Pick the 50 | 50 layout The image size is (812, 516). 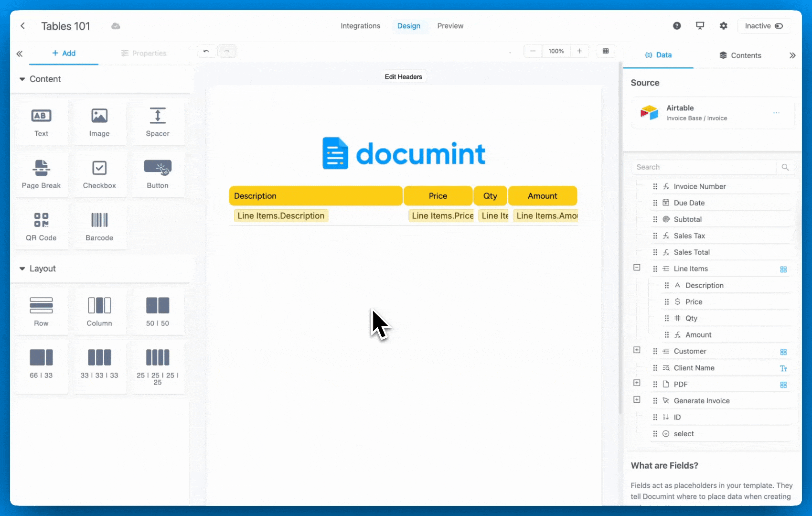click(158, 311)
